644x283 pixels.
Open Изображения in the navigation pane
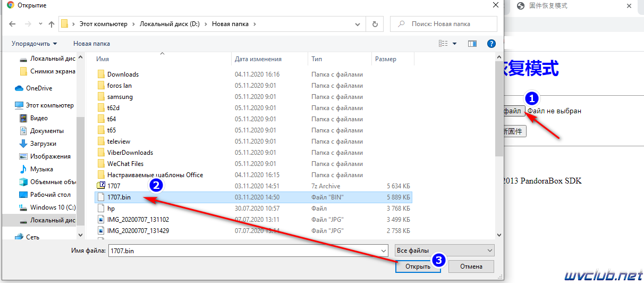pos(50,156)
